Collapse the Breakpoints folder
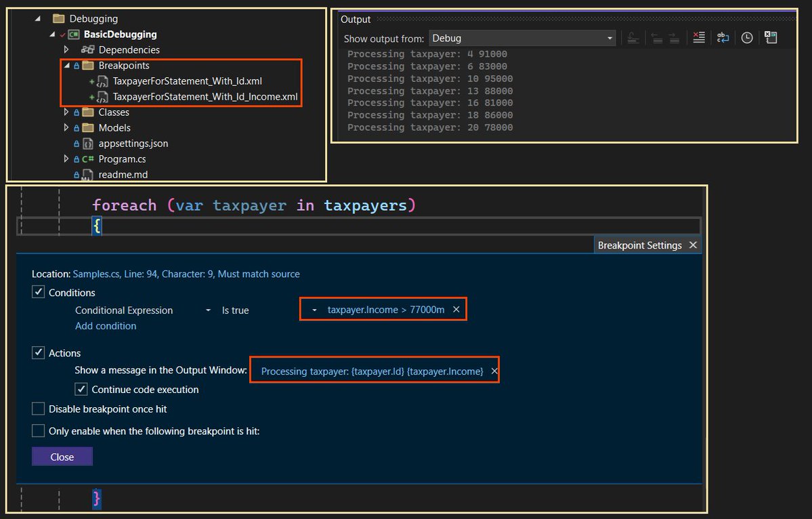This screenshot has width=812, height=519. pyautogui.click(x=66, y=65)
